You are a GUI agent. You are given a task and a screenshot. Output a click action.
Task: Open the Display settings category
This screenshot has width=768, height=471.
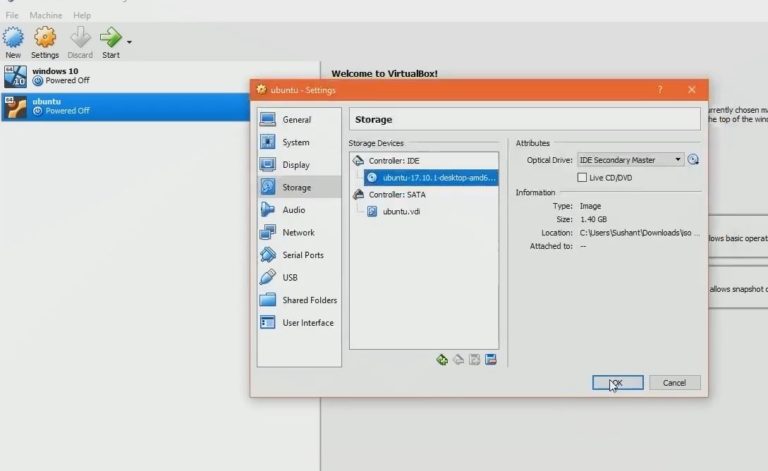click(x=299, y=165)
